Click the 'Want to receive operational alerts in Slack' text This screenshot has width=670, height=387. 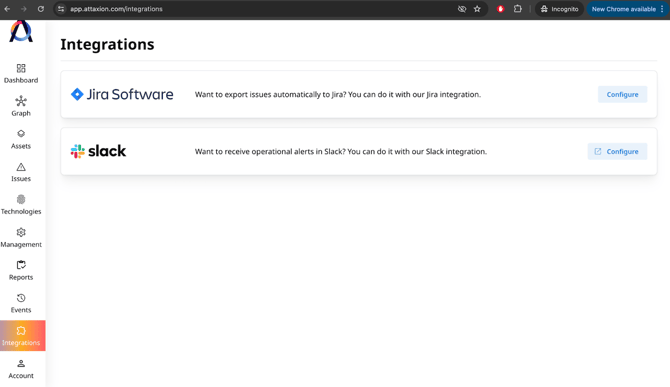coord(341,151)
